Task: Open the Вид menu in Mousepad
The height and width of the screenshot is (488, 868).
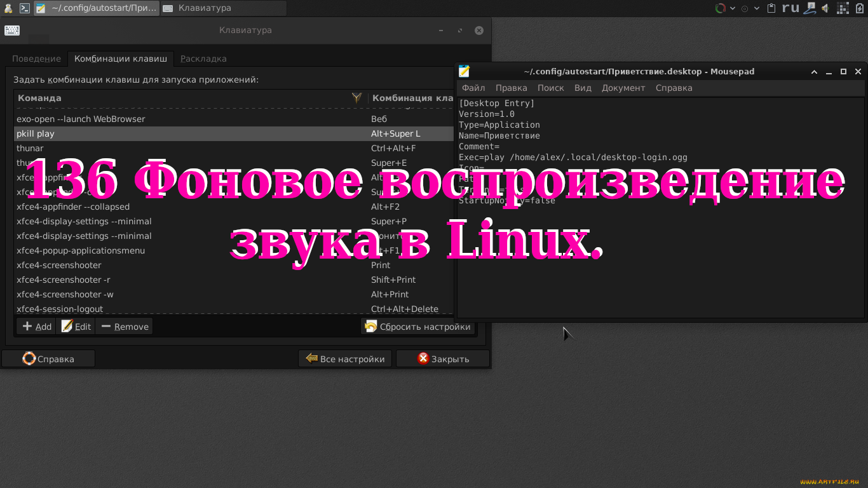Action: [583, 88]
